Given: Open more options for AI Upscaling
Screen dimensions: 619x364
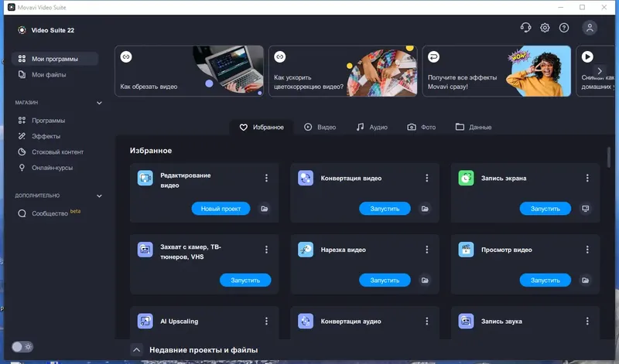Looking at the screenshot, I should tap(266, 321).
